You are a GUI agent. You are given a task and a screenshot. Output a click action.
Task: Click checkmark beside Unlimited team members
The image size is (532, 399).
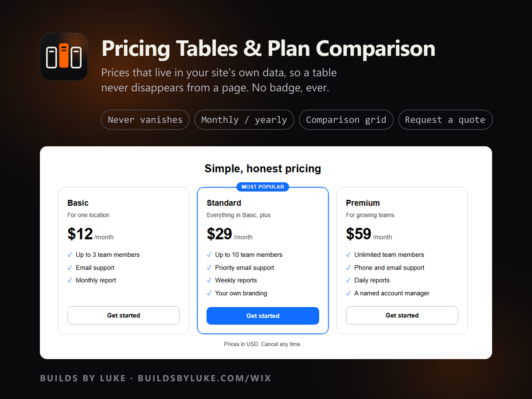(348, 255)
